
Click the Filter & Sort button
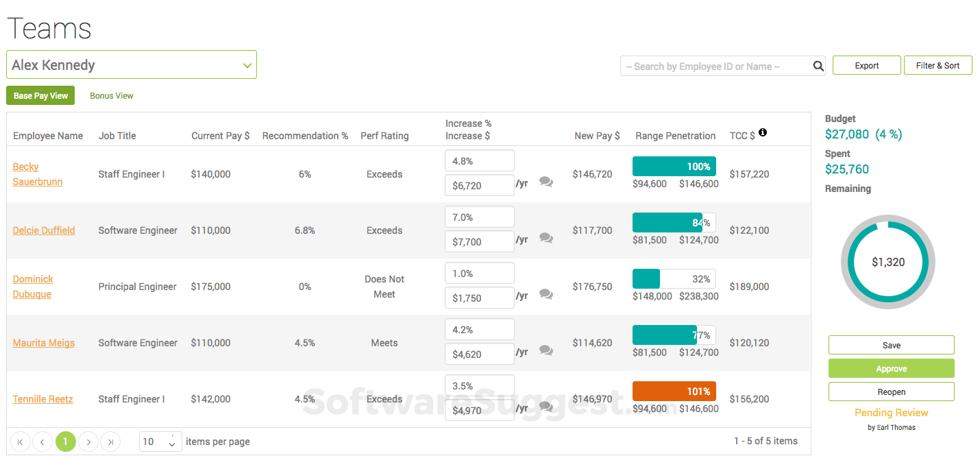click(x=938, y=65)
